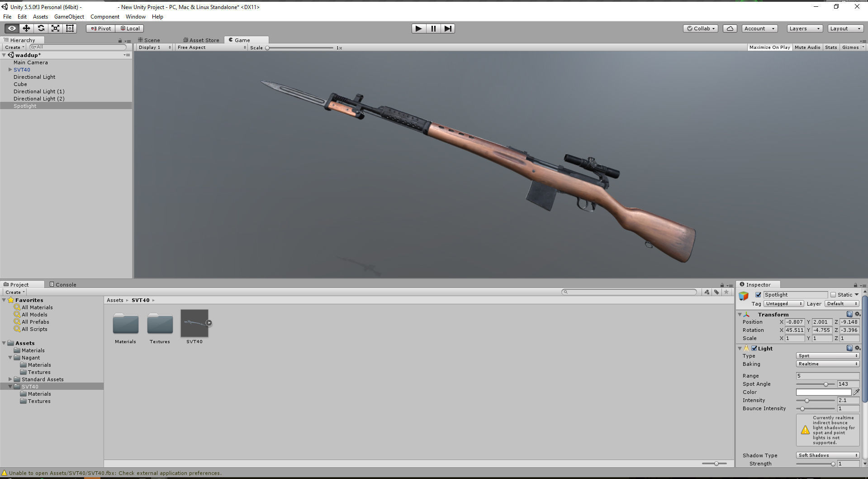
Task: Open the GameObject menu
Action: (69, 17)
